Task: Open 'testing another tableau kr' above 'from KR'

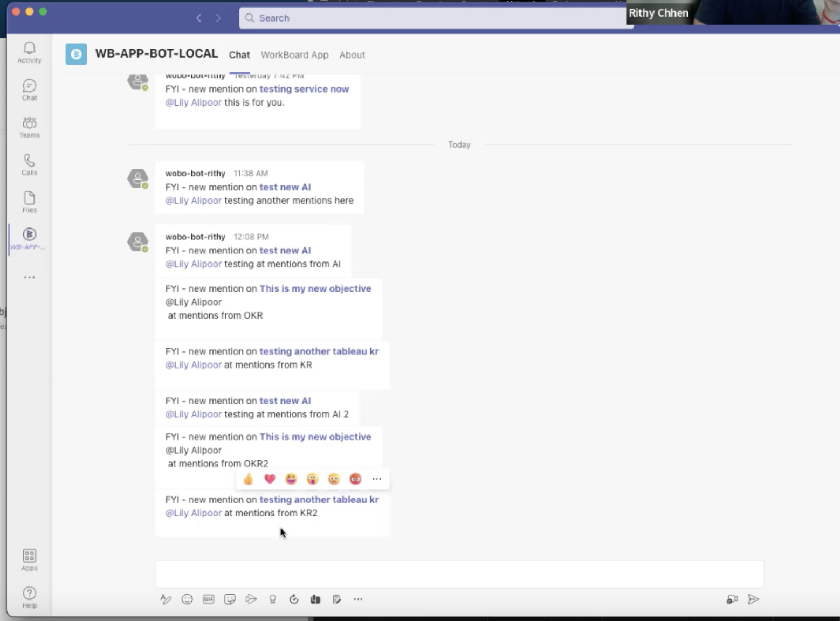Action: pos(319,351)
